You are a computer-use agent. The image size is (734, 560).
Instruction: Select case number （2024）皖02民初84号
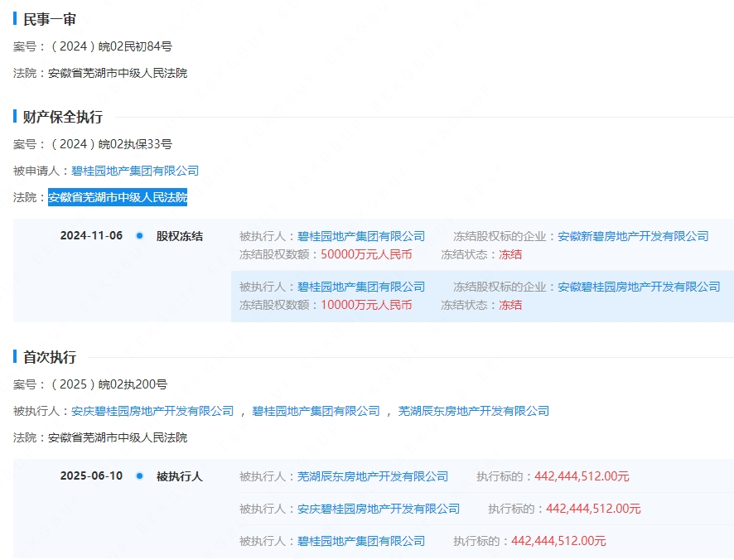point(111,46)
